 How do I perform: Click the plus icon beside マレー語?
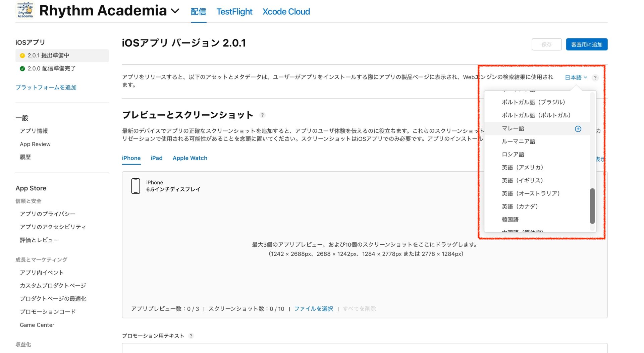[x=578, y=129]
